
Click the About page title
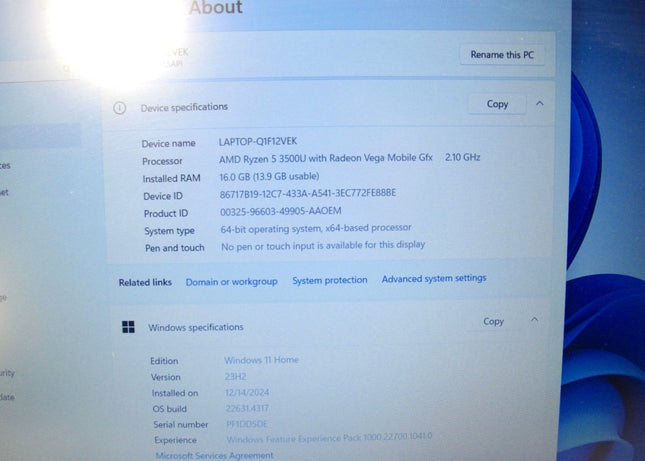[216, 7]
